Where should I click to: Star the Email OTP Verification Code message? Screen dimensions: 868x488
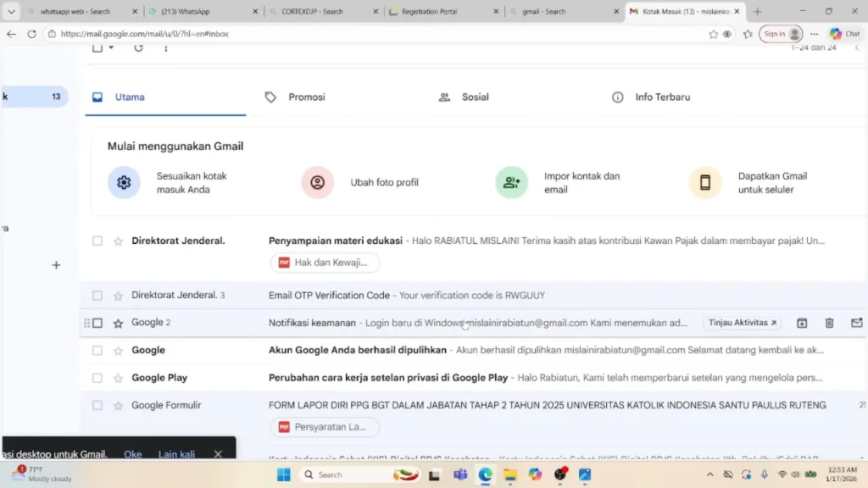tap(118, 296)
